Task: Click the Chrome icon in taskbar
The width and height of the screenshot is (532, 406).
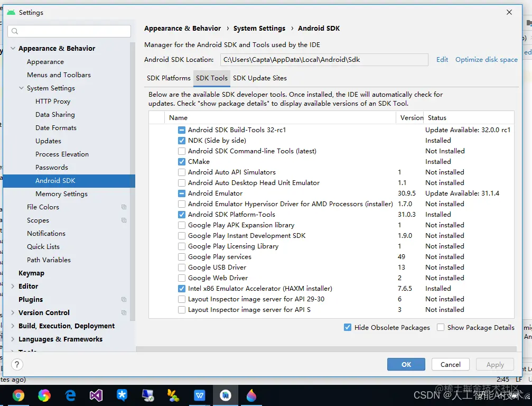Action: pyautogui.click(x=18, y=395)
